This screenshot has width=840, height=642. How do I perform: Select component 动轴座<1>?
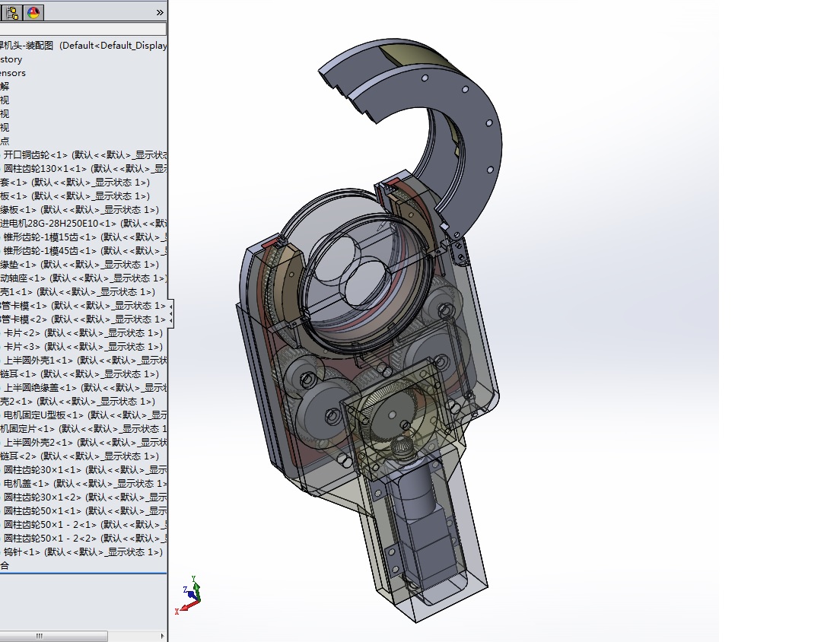click(84, 278)
